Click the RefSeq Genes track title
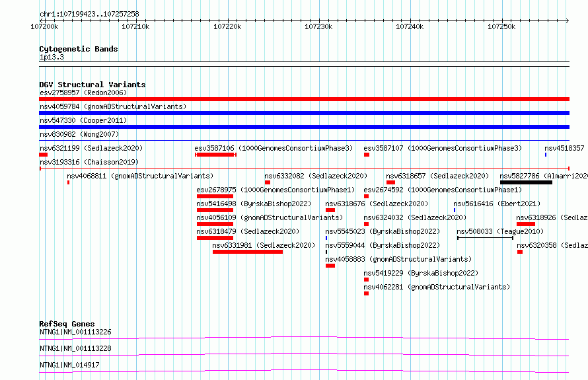 (x=67, y=324)
